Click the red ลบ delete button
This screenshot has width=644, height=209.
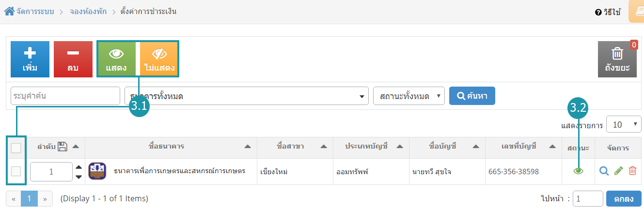click(x=73, y=59)
